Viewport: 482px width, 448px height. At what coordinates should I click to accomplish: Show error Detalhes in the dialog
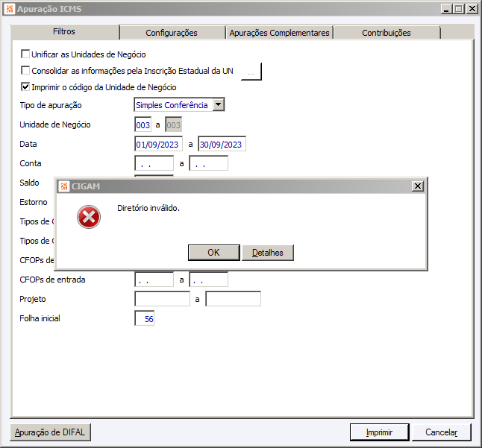pyautogui.click(x=268, y=253)
